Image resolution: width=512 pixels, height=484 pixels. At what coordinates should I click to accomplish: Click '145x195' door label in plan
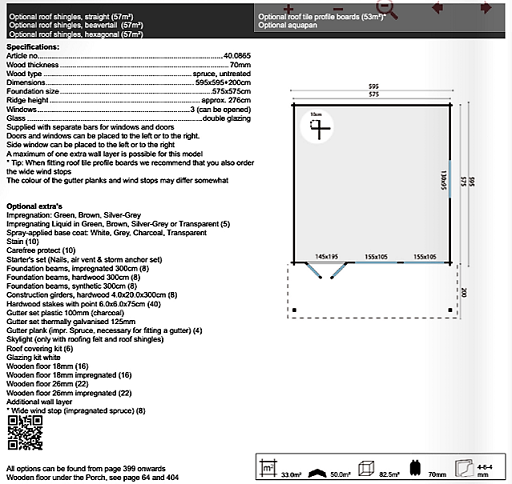click(x=326, y=256)
